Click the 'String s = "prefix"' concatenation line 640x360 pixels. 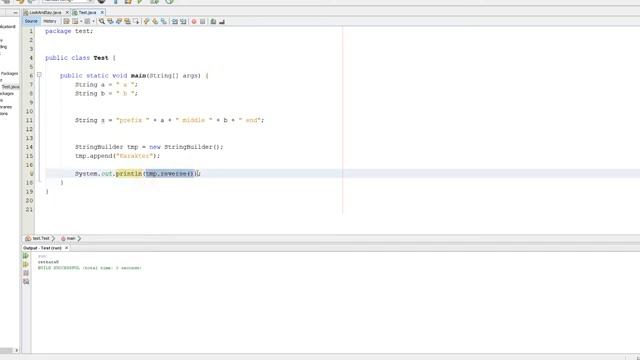click(x=169, y=120)
